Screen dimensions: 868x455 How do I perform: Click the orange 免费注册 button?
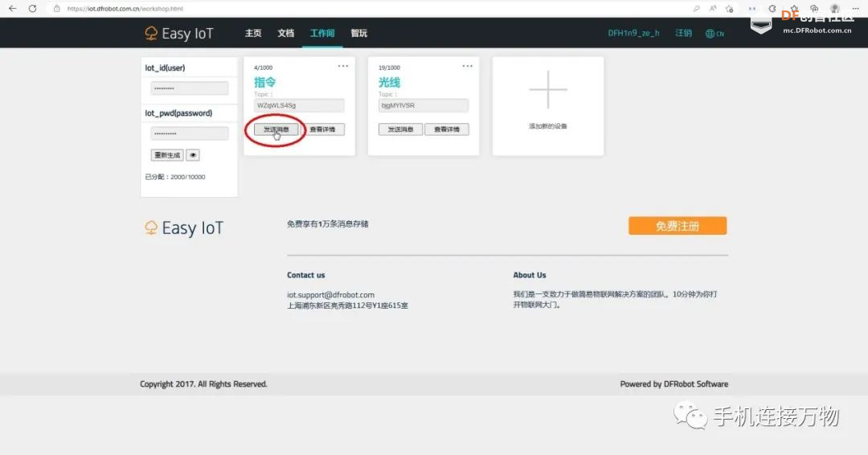(678, 226)
